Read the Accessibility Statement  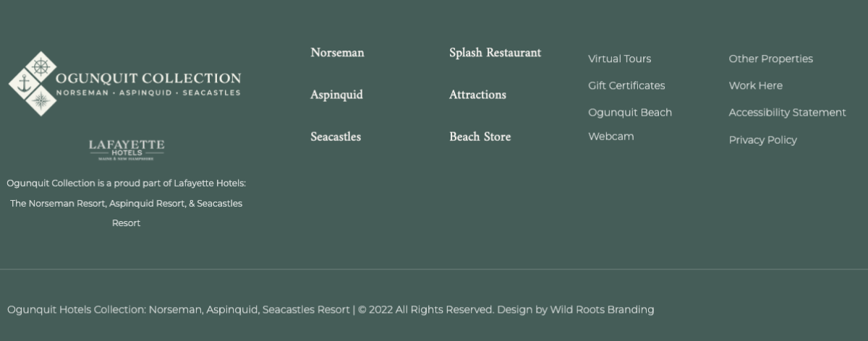pyautogui.click(x=787, y=113)
